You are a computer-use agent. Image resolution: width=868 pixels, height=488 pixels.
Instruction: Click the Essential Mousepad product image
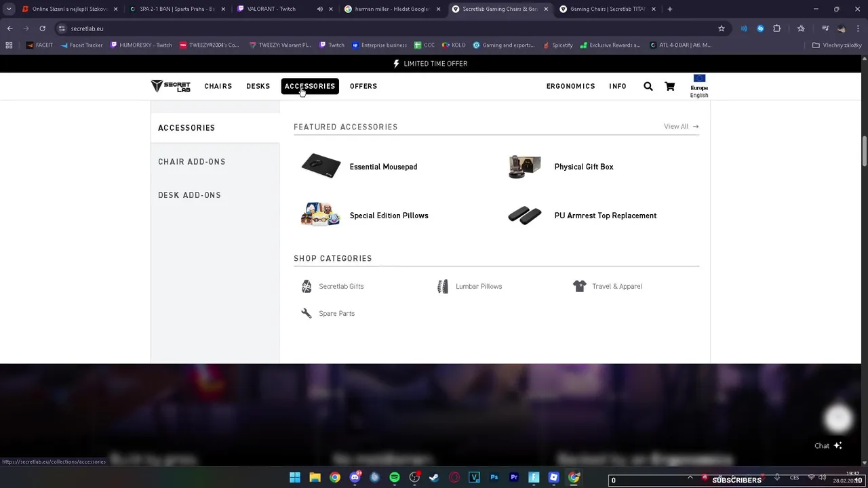[321, 167]
